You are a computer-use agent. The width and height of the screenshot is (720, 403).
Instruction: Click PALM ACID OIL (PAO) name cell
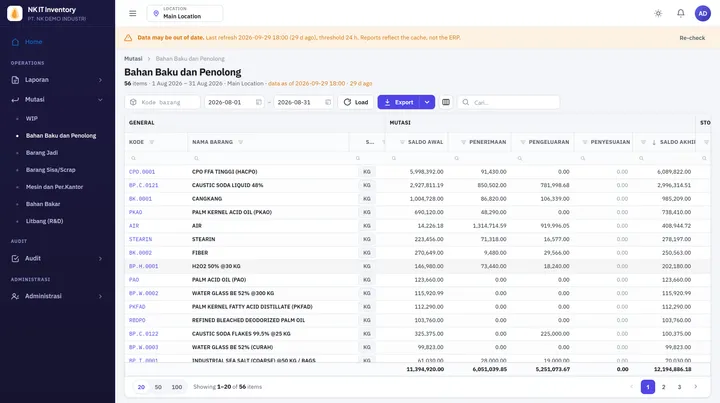pyautogui.click(x=219, y=280)
